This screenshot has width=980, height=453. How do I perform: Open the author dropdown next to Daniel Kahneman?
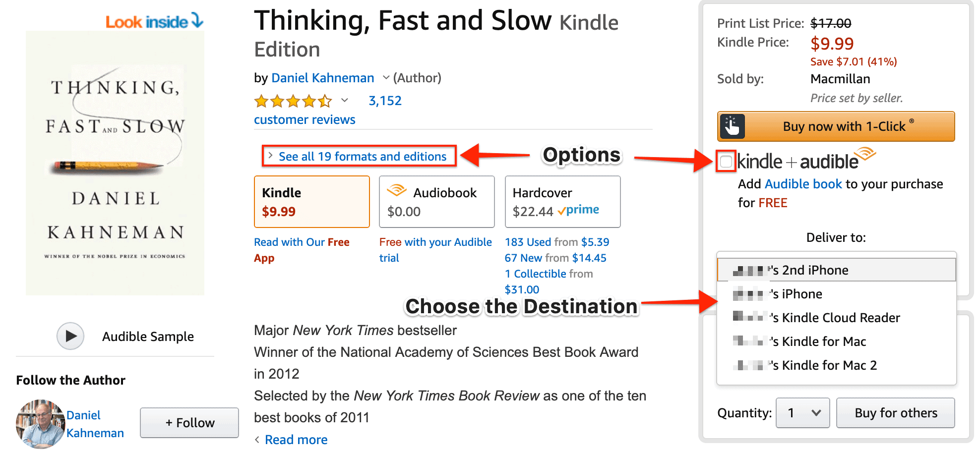point(385,77)
